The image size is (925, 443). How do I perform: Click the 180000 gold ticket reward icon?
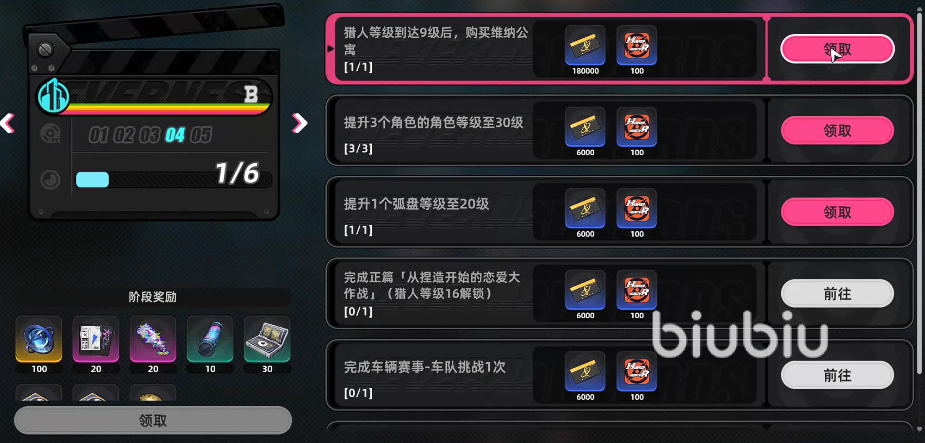point(585,45)
